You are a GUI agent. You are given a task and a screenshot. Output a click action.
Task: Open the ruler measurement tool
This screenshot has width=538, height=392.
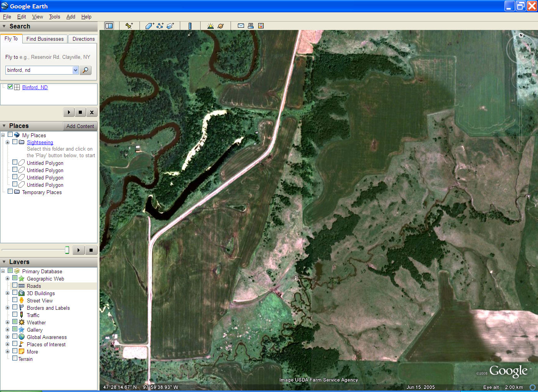pyautogui.click(x=190, y=26)
